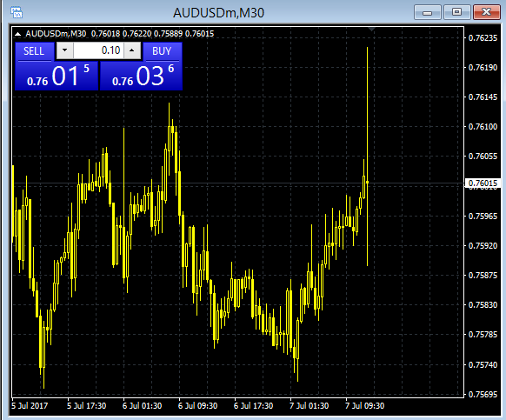Click the AUDUSDm,M30 OHLC header text
This screenshot has height=420, width=506.
[120, 34]
